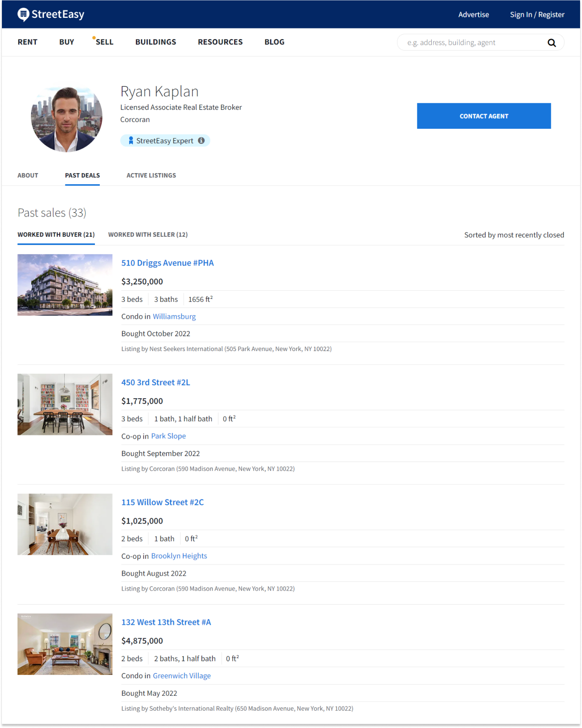The image size is (582, 728).
Task: Click the 132 West 13th Street thumbnail
Action: pos(65,644)
